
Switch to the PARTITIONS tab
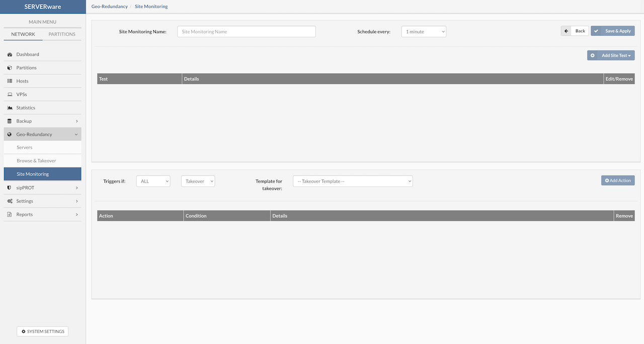tap(62, 34)
